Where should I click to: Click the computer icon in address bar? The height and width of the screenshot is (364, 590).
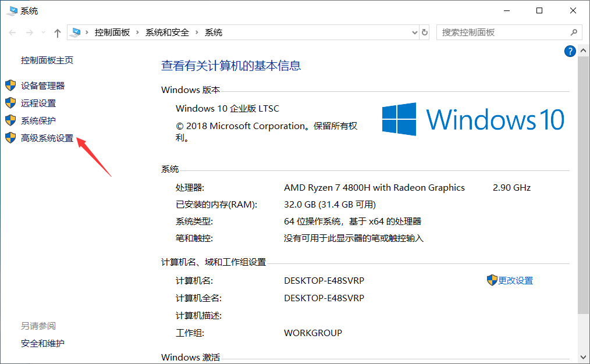click(x=76, y=33)
